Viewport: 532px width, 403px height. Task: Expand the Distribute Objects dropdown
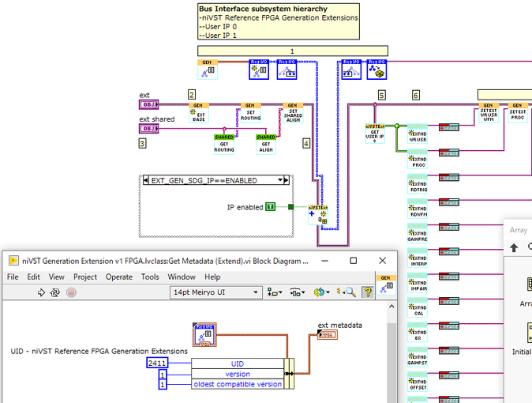click(298, 292)
